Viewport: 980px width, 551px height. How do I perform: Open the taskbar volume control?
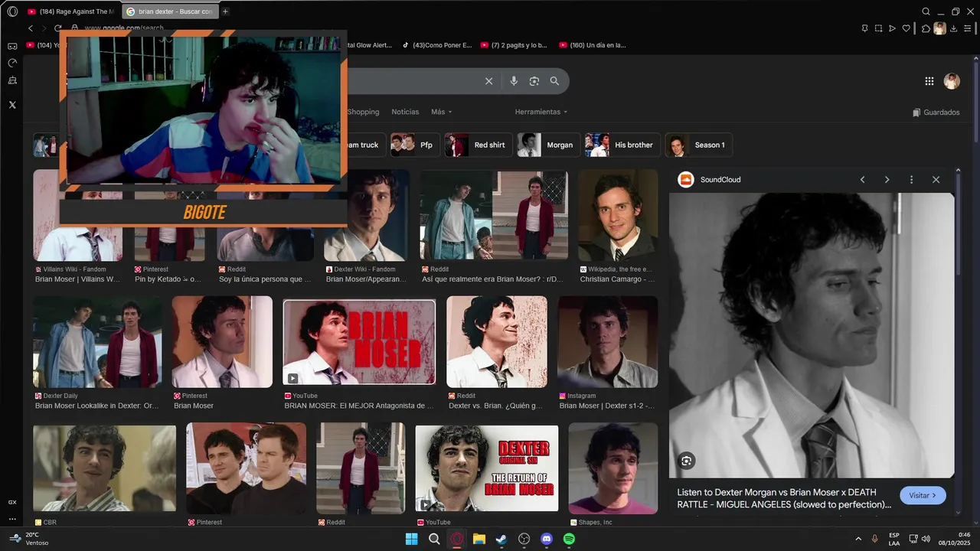click(926, 539)
